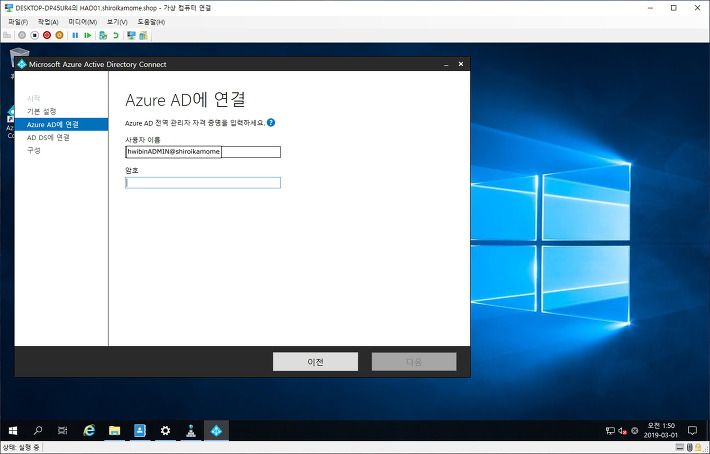Open taskbar search magnifier
This screenshot has width=710, height=454.
38,430
